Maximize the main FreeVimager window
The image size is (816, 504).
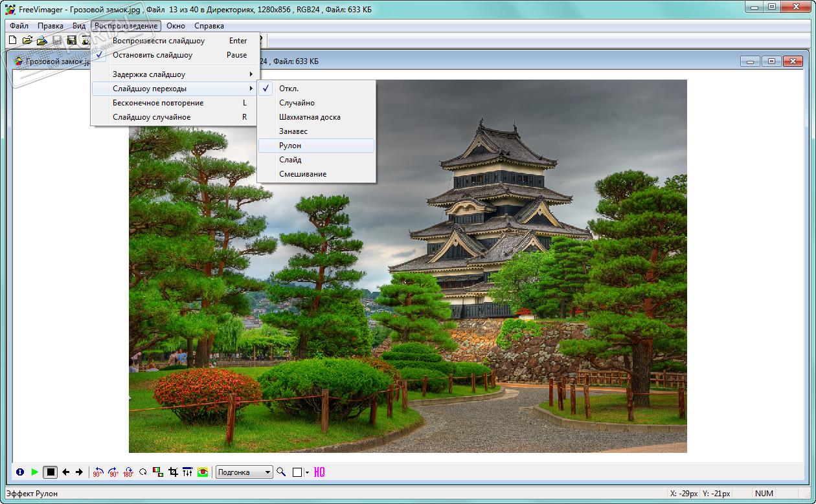772,7
